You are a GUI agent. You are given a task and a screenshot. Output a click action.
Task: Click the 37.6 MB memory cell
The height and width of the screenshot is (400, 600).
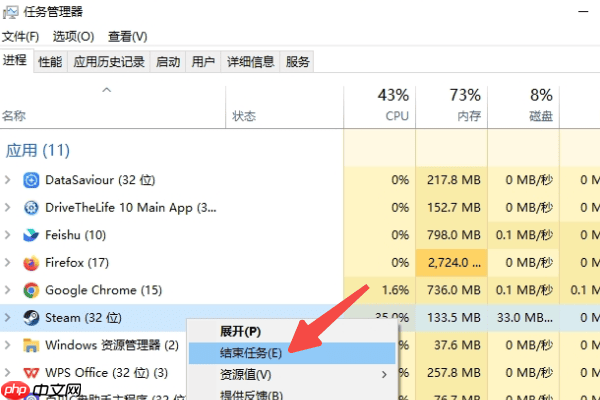[452, 345]
